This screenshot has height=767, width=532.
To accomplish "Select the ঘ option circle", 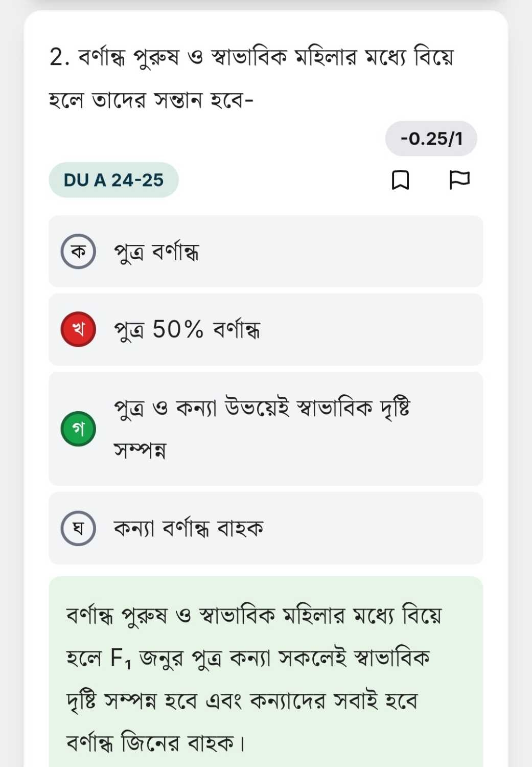I will (x=78, y=528).
